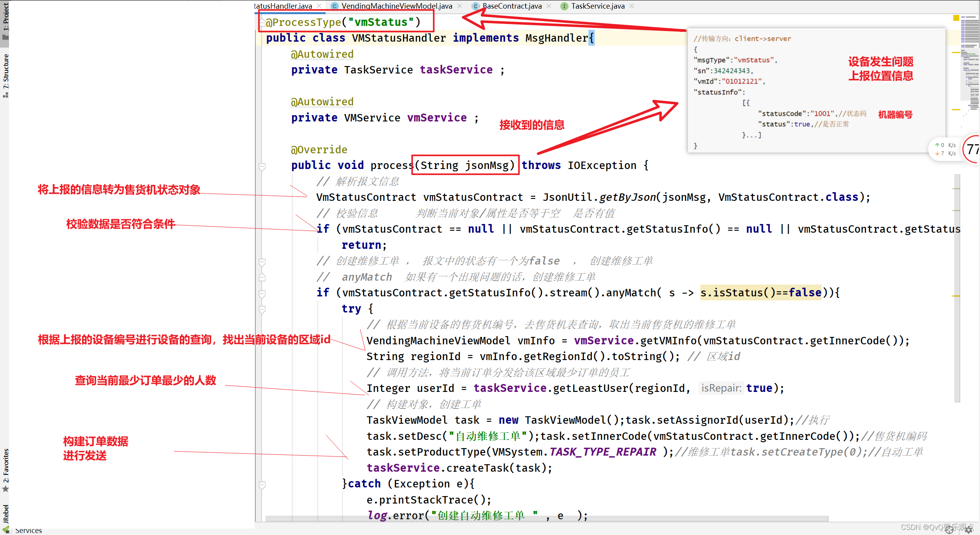
Task: Click the return statement
Action: click(x=364, y=245)
